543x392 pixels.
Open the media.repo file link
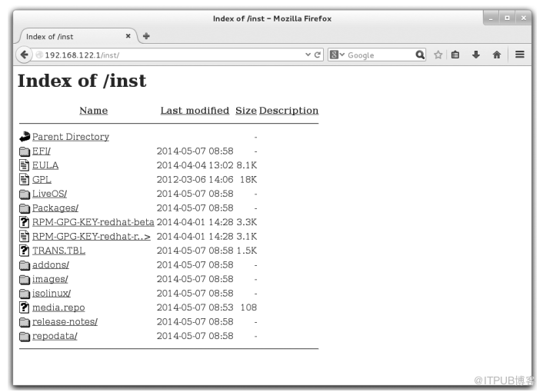[x=58, y=307]
